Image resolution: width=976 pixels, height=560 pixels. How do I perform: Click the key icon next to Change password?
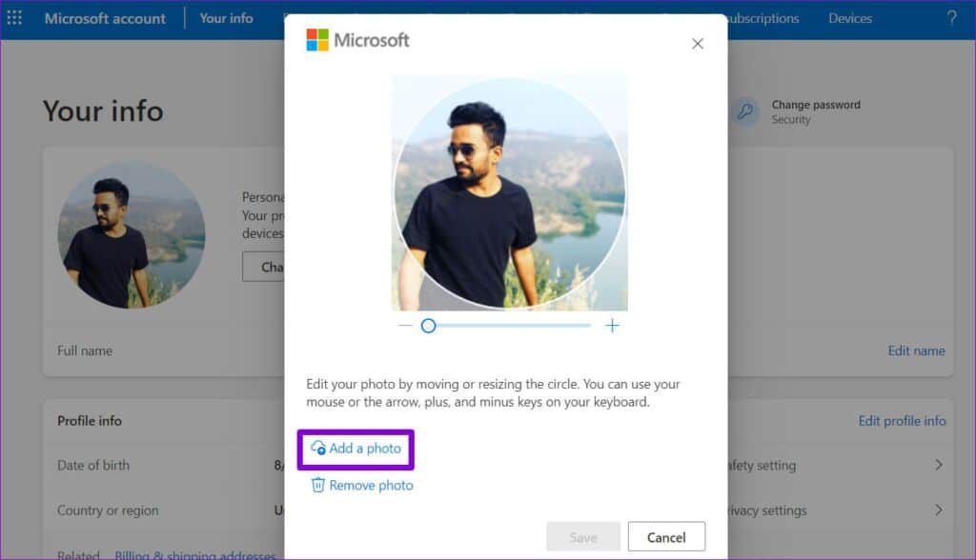click(x=744, y=111)
